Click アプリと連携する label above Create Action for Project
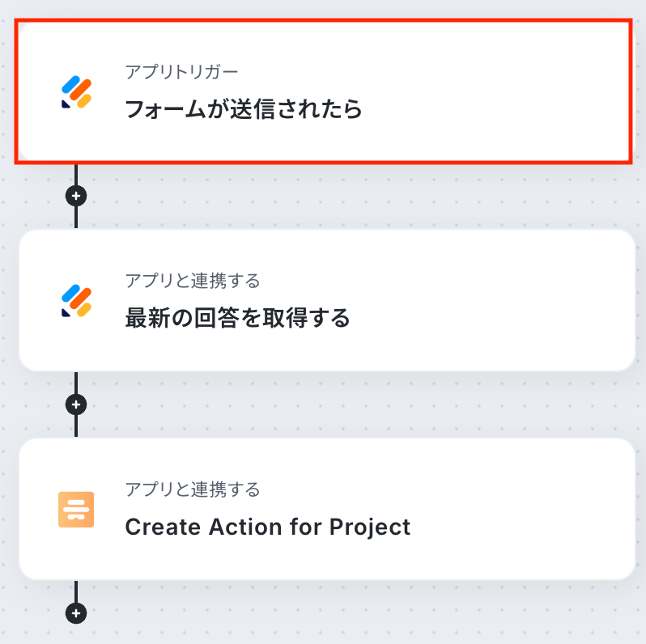 pyautogui.click(x=193, y=489)
